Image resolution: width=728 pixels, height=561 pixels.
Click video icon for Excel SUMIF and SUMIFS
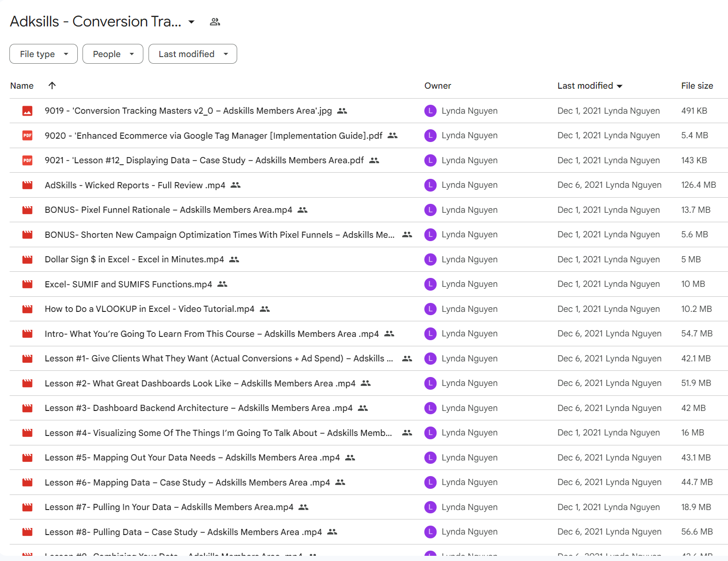(27, 284)
